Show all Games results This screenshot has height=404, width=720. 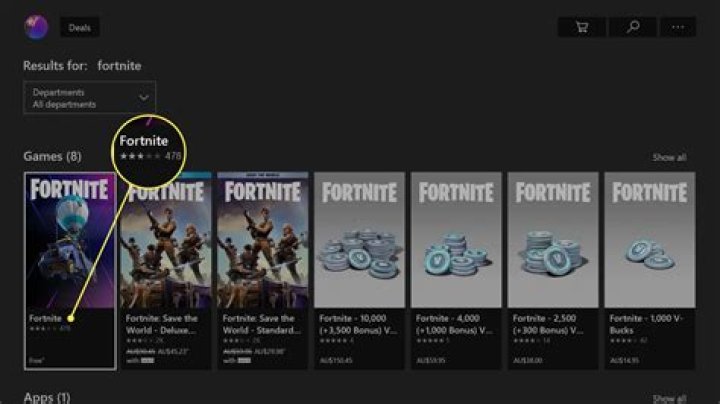[x=669, y=157]
